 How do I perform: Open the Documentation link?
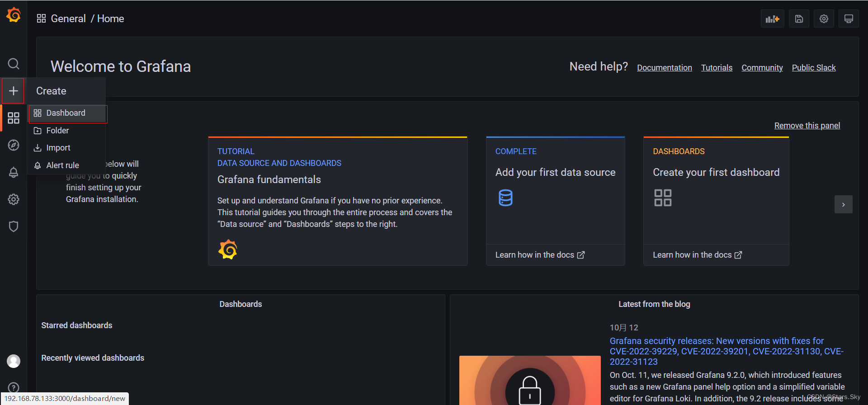664,68
